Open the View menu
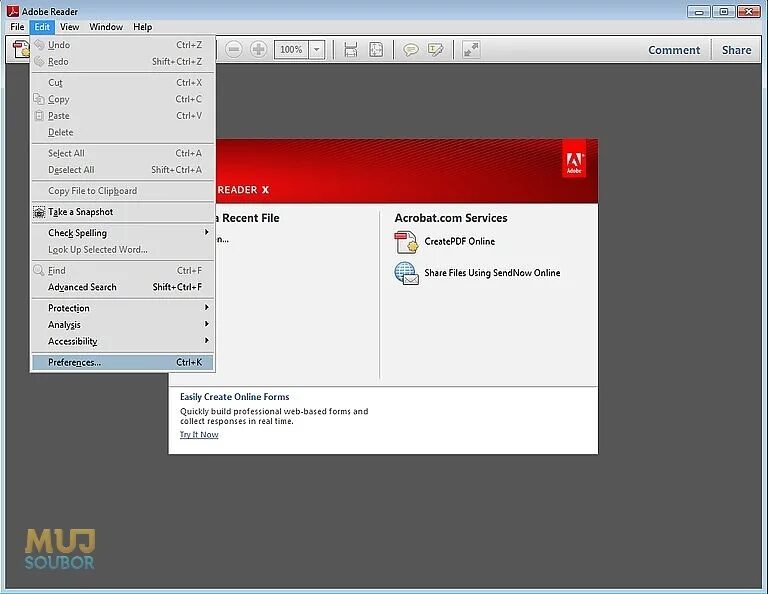The image size is (768, 594). click(x=70, y=27)
